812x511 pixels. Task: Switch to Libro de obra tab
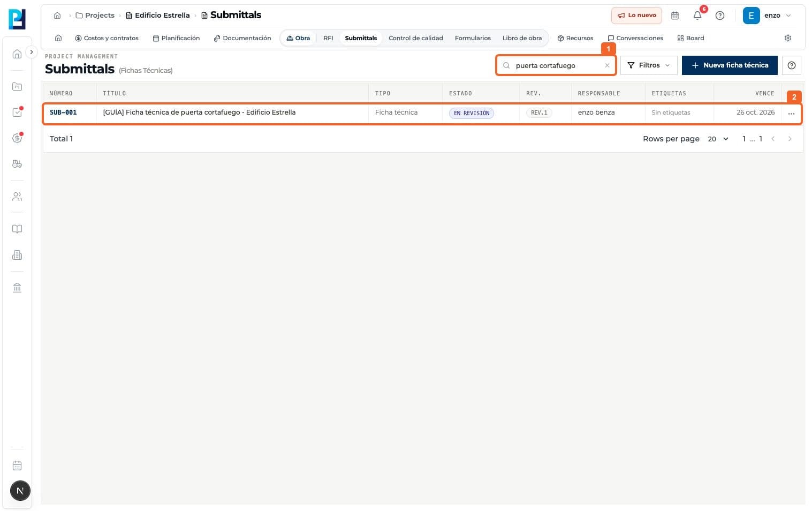click(x=522, y=38)
